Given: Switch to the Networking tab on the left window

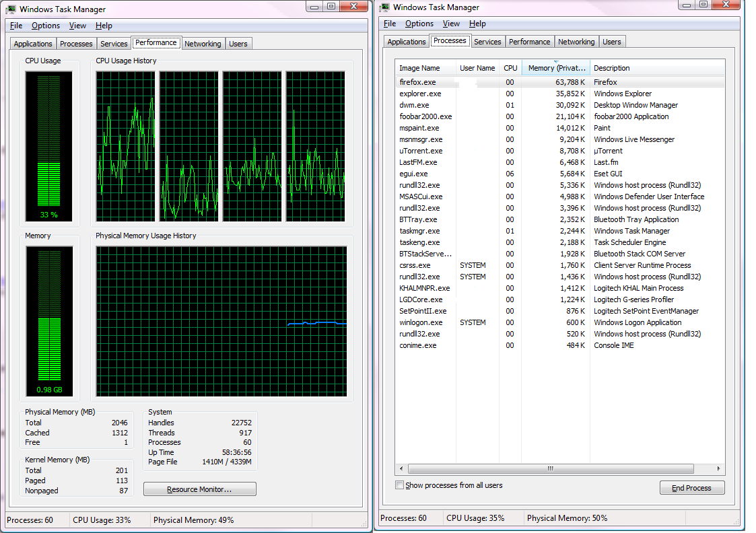Looking at the screenshot, I should [203, 43].
